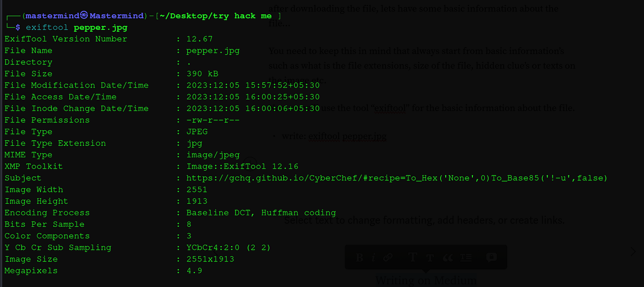Viewport: 644px width, 287px height.
Task: Click the XMP Toolkit value Image::ExifTool 12.16
Action: pyautogui.click(x=242, y=166)
